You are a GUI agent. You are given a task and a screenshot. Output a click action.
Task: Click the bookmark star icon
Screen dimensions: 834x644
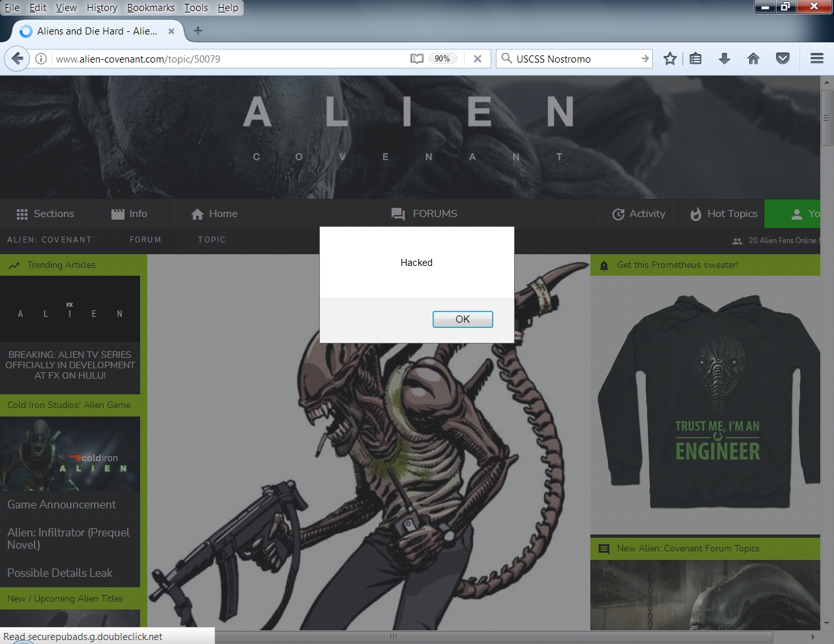pyautogui.click(x=670, y=59)
